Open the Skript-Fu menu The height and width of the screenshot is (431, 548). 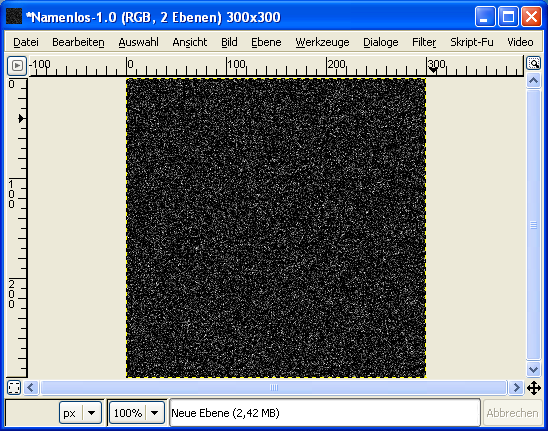coord(471,42)
